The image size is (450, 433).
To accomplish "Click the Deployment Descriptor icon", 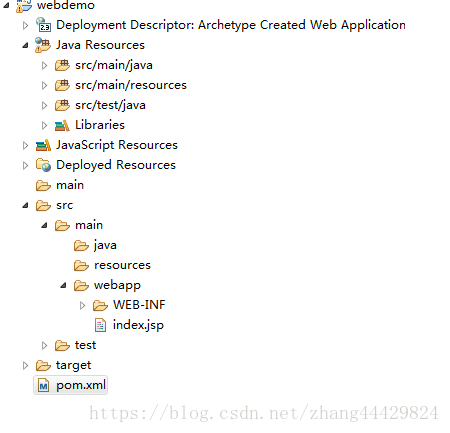I will tap(43, 25).
